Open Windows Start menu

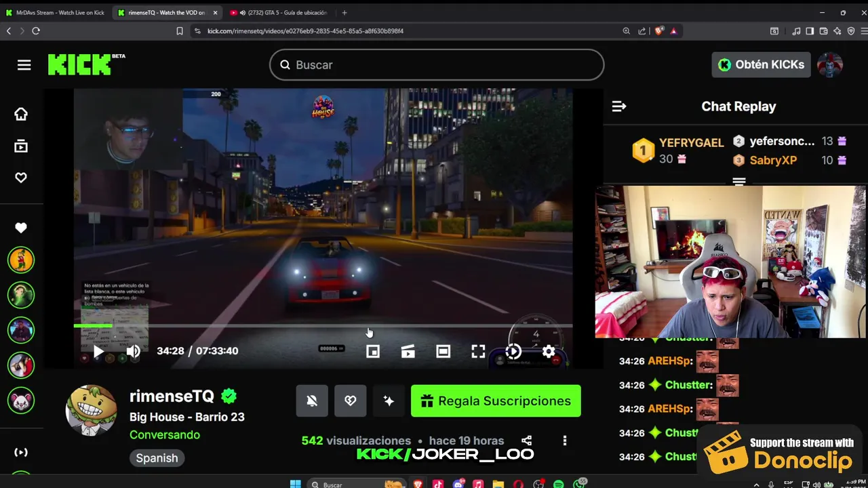click(295, 484)
